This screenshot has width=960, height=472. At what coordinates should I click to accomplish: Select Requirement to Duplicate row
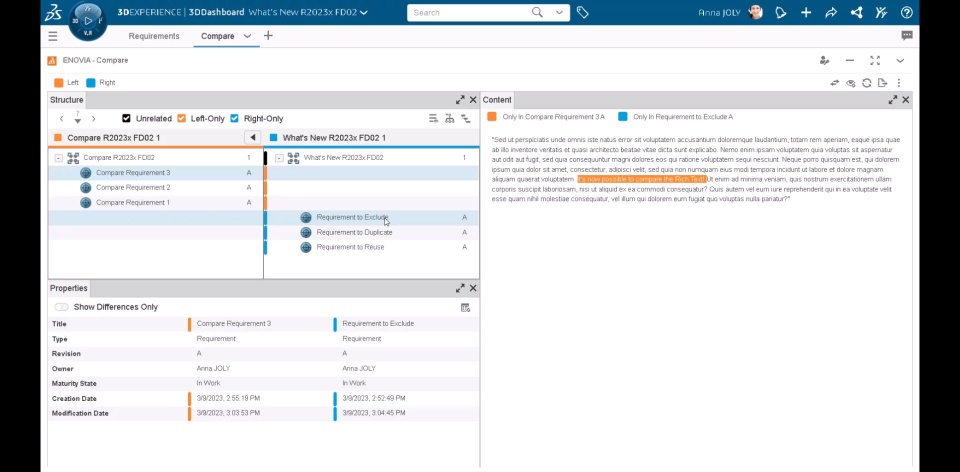tap(372, 232)
